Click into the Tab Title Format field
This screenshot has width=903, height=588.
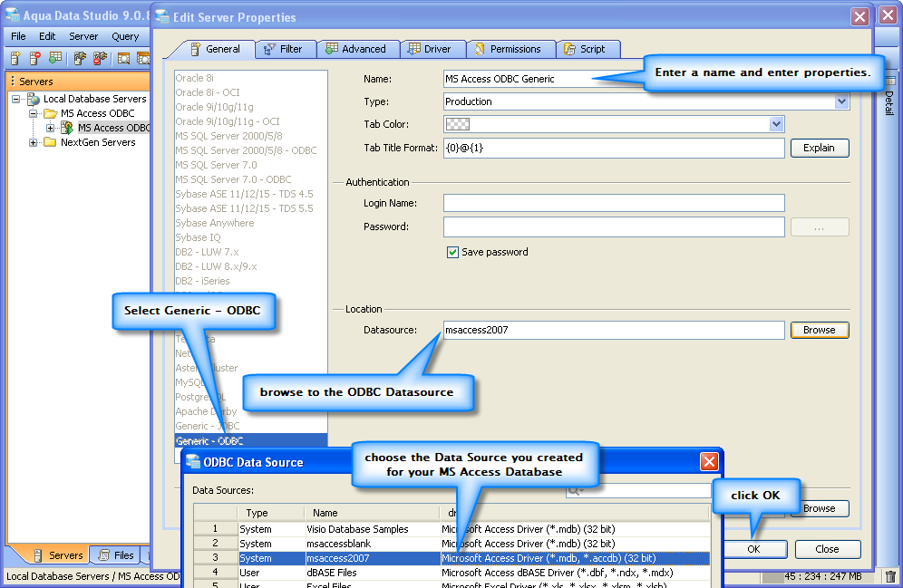pos(614,148)
